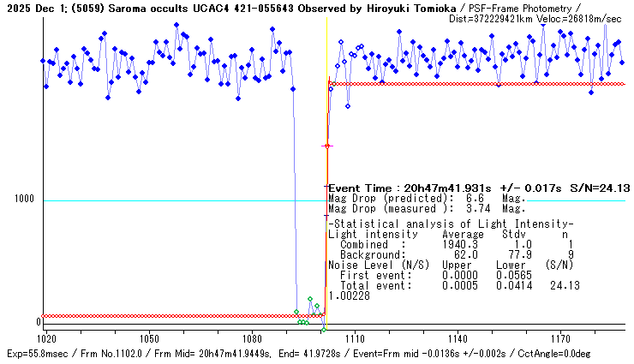The width and height of the screenshot is (634, 364).
Task: Click the Total event noise level row
Action: pyautogui.click(x=446, y=285)
